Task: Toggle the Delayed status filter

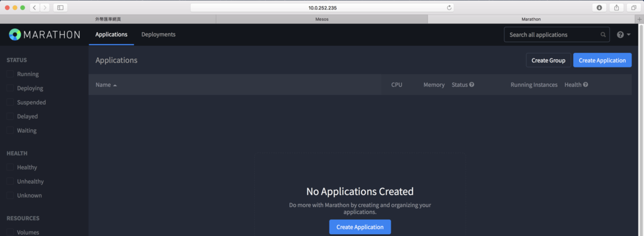Action: [x=10, y=116]
